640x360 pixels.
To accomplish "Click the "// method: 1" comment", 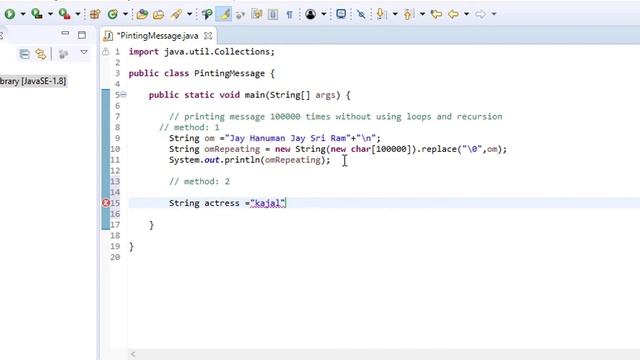I will pos(189,127).
